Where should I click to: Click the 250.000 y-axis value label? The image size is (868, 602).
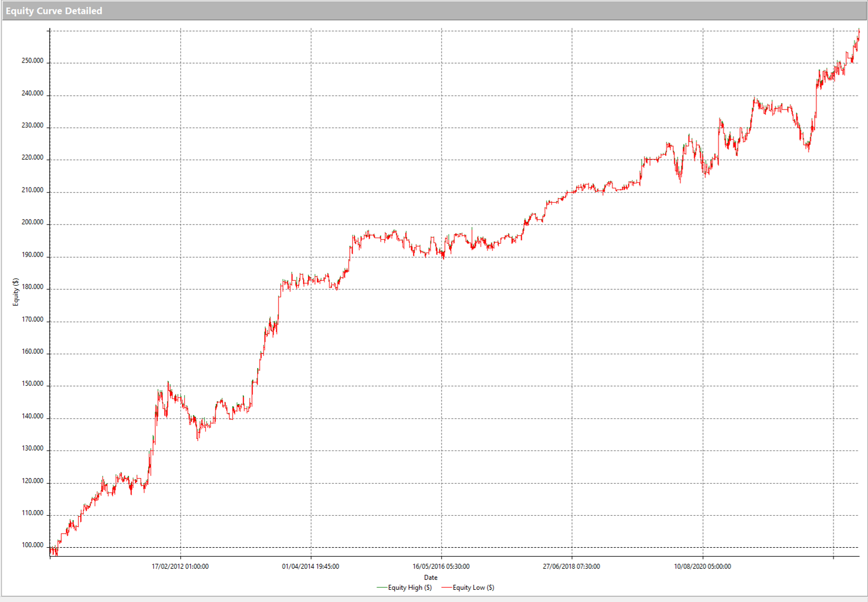(x=32, y=61)
